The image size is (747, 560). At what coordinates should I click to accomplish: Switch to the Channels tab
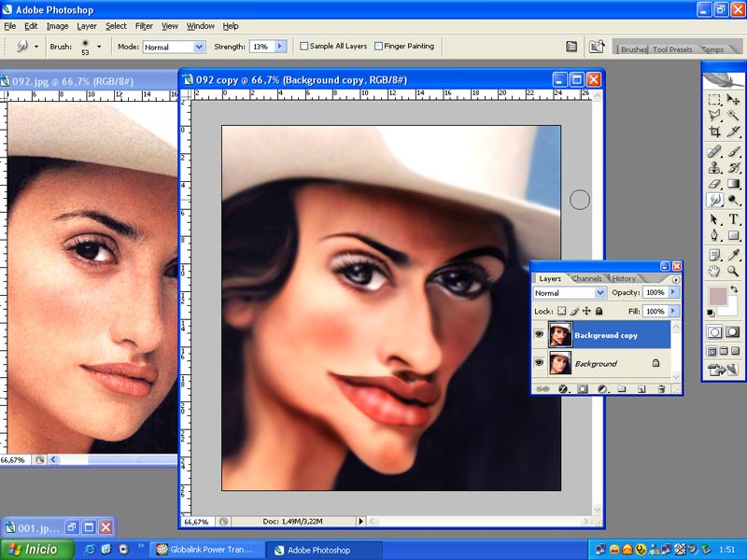pos(587,278)
